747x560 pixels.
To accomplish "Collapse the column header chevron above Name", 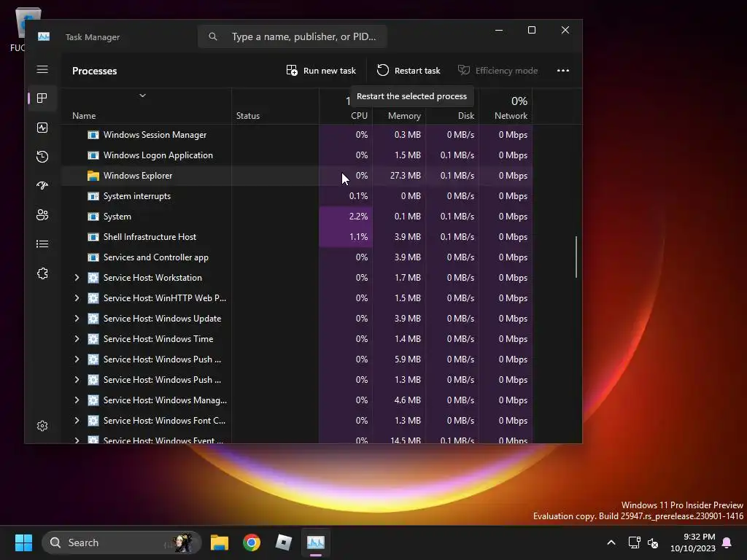I will click(142, 96).
